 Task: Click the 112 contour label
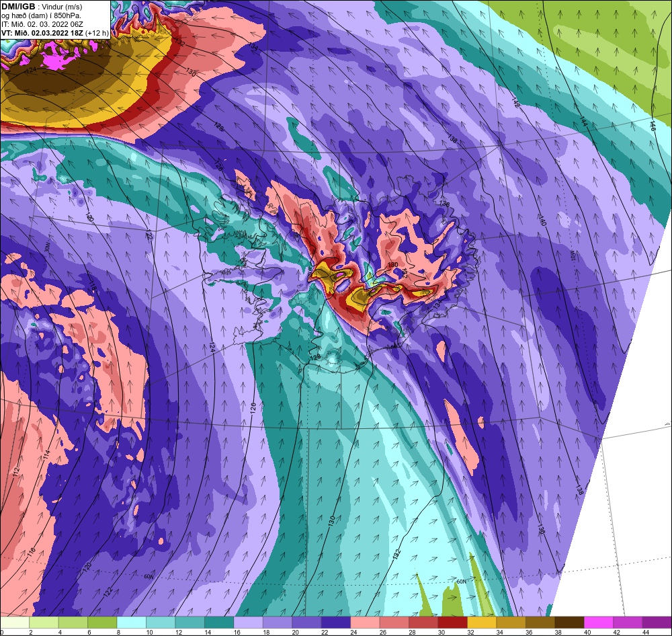click(x=16, y=472)
